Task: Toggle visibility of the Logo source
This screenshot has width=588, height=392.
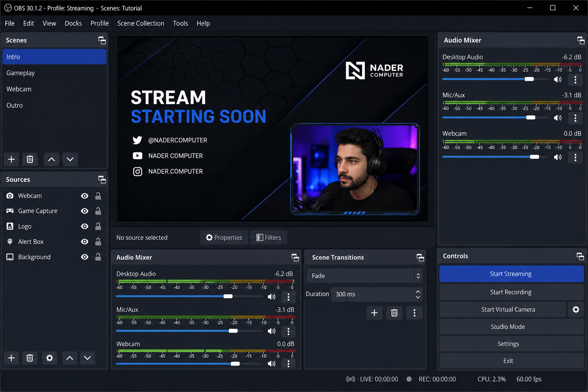Action: (85, 227)
